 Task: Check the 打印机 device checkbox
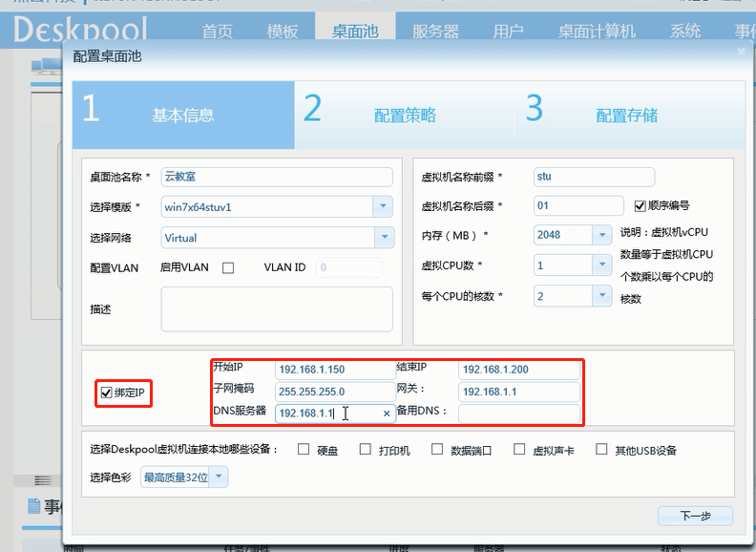(x=366, y=449)
